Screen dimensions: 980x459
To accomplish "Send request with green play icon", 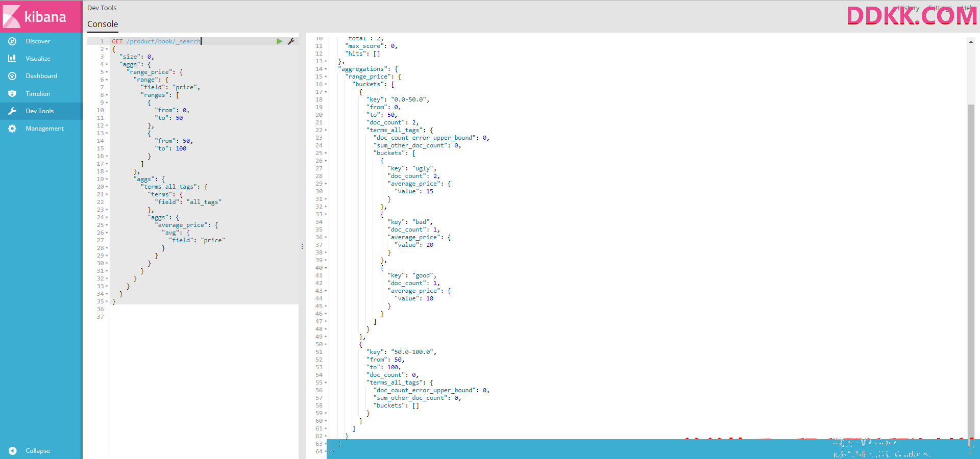I will pyautogui.click(x=279, y=41).
